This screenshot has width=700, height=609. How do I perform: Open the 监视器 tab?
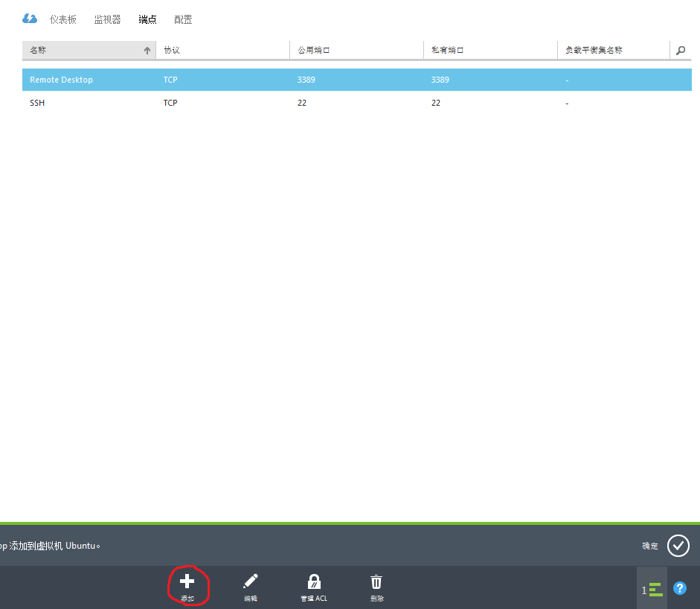point(107,19)
